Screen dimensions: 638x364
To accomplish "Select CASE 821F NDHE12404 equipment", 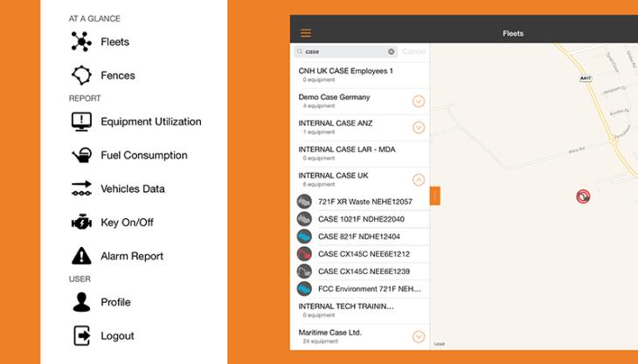I will pos(360,237).
